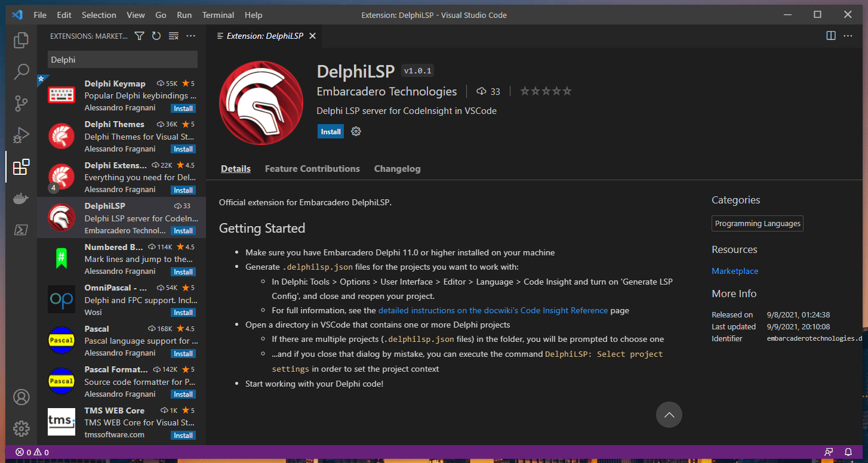Screen dimensions: 868x463
Task: Click the DelphiLSP download count 33
Action: coord(488,91)
